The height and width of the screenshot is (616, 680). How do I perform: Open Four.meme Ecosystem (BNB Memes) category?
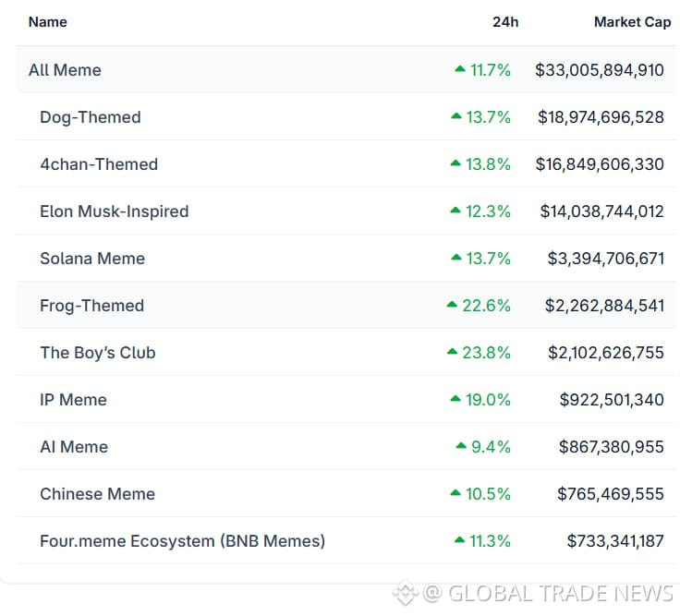183,541
